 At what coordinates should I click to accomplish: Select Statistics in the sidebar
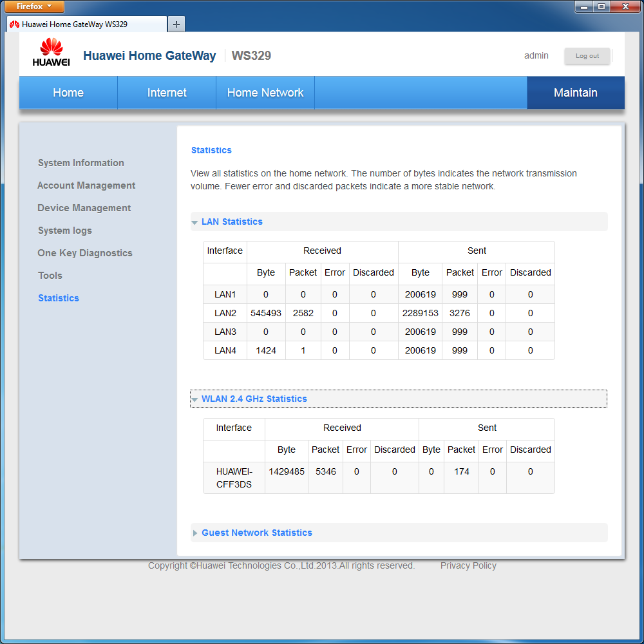pos(59,298)
